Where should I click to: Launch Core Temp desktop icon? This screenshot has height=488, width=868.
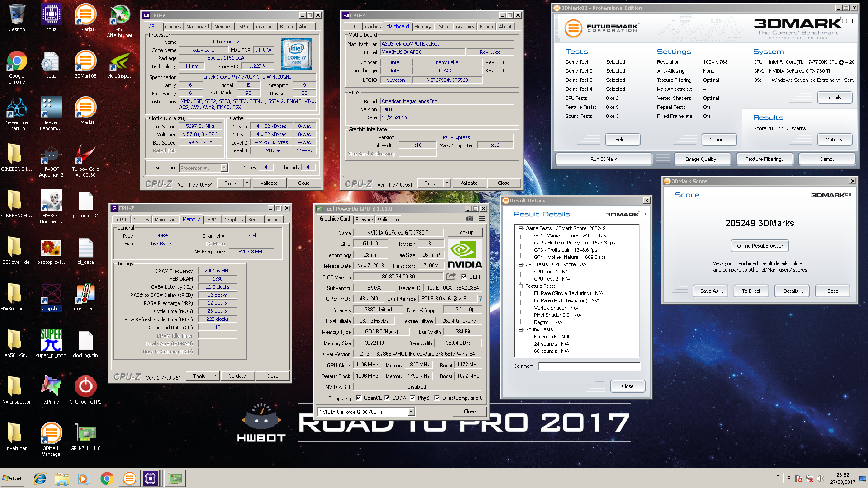pos(85,297)
